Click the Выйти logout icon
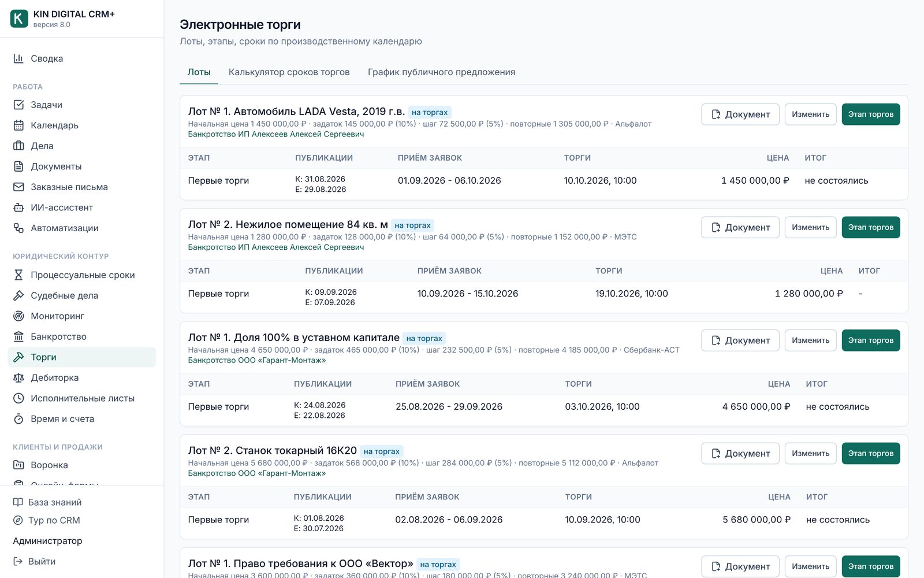 click(x=18, y=561)
